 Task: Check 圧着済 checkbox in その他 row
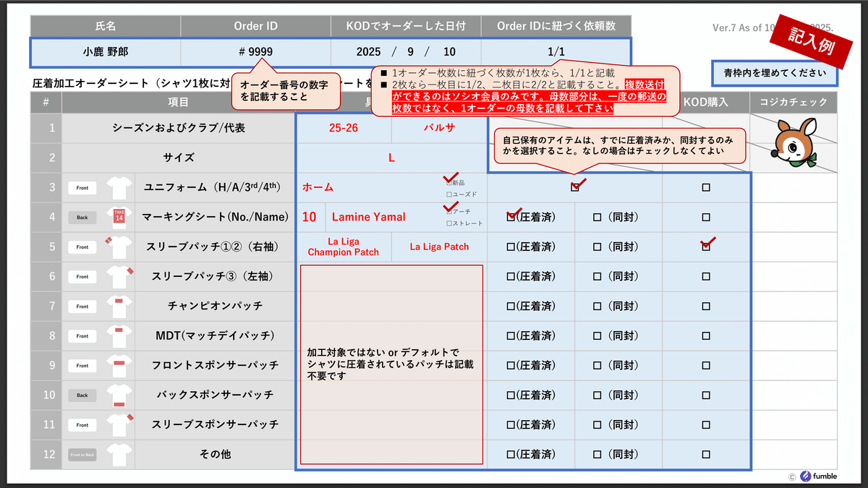click(511, 455)
